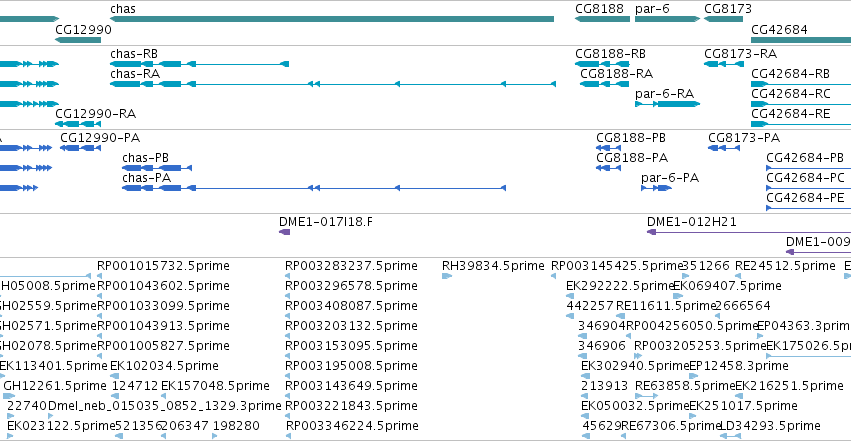Image resolution: width=851 pixels, height=441 pixels.
Task: Click the RE11611.5prime label
Action: click(667, 306)
